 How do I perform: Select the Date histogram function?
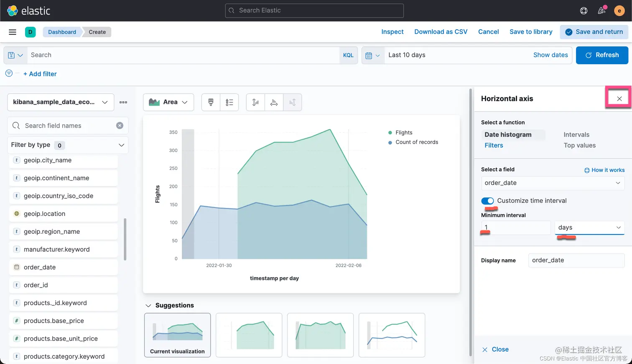[508, 134]
